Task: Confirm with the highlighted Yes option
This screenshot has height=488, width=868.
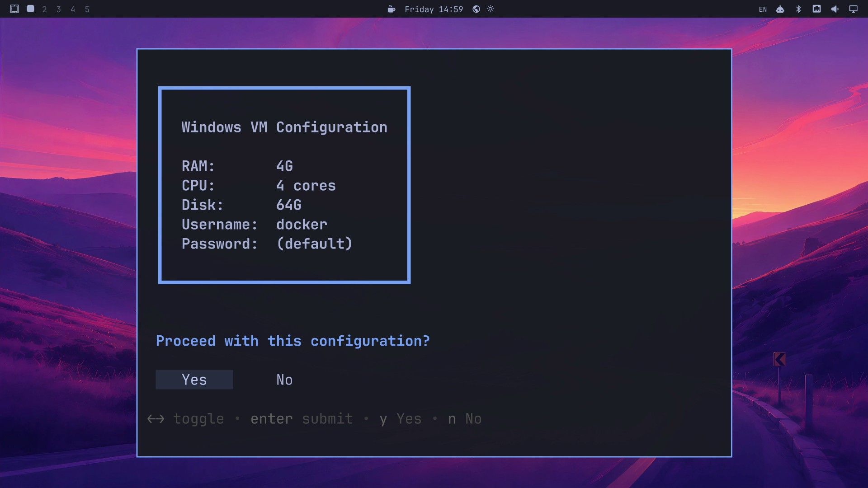Action: [194, 380]
